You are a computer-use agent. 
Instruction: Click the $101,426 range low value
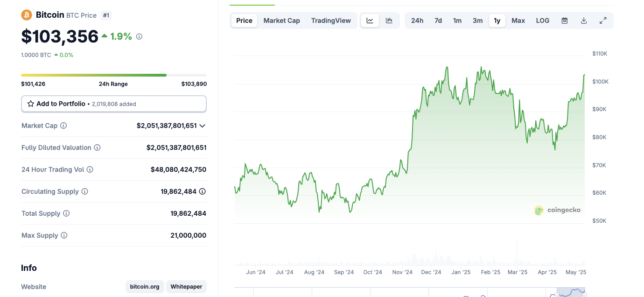pos(33,84)
